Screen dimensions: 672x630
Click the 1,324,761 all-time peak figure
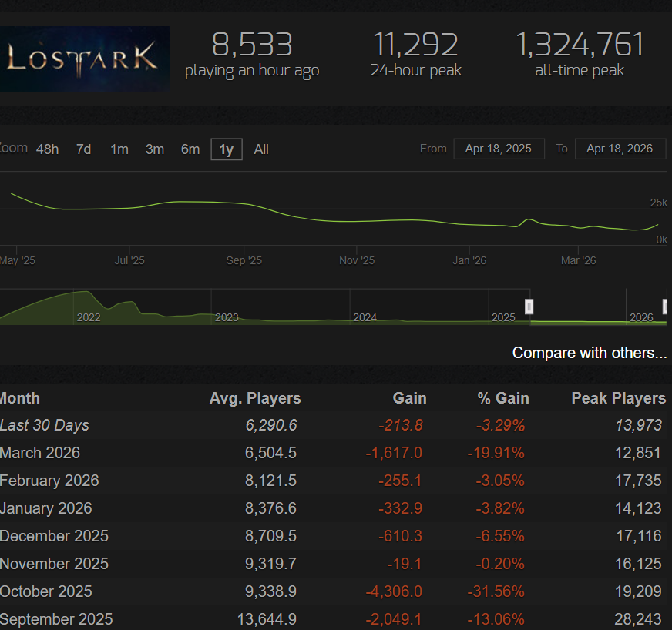580,55
